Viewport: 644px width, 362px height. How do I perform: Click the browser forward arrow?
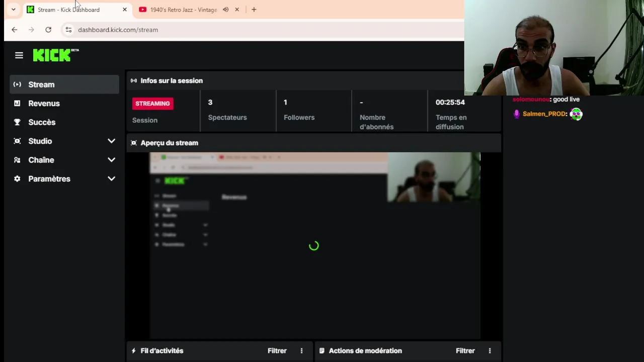(x=31, y=30)
